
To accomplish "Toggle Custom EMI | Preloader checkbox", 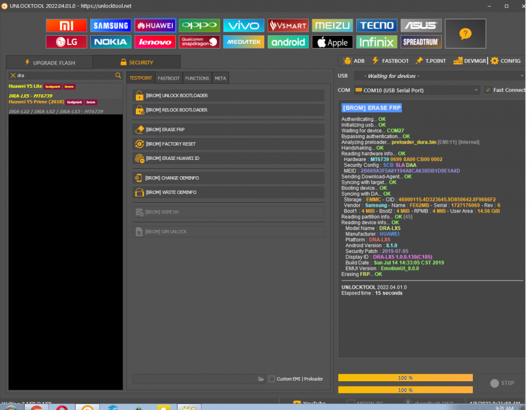I will 272,379.
